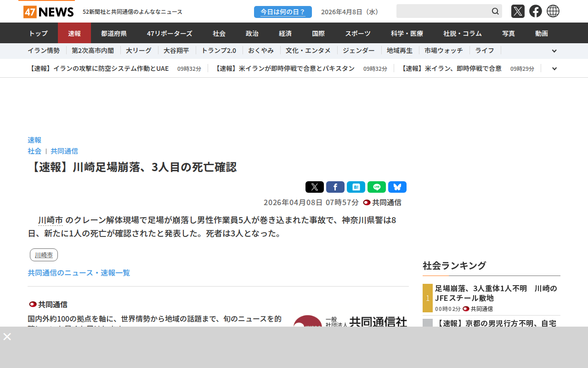
Task: Click the article headline 川崎足場崩落、3人目の死亡確認
Action: coord(132,167)
